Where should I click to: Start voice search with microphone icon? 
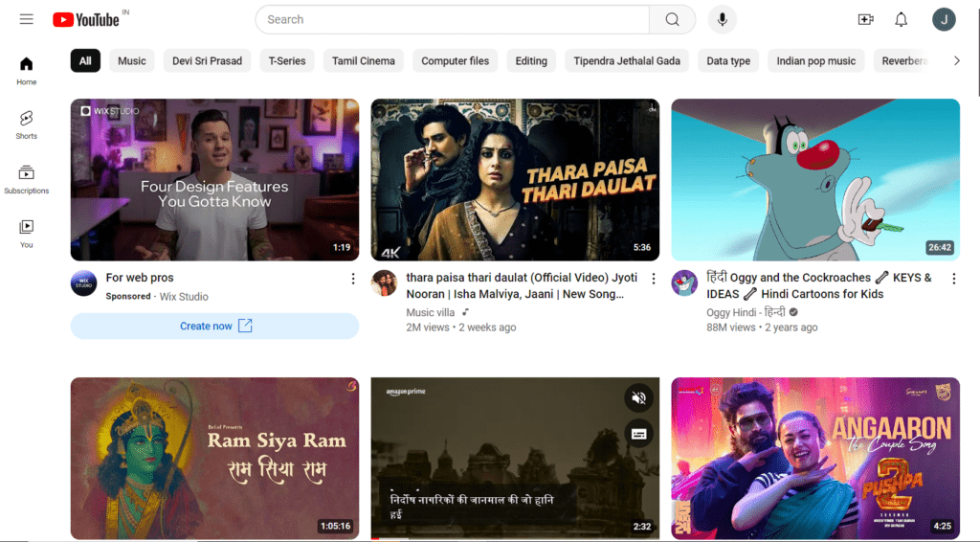click(723, 19)
